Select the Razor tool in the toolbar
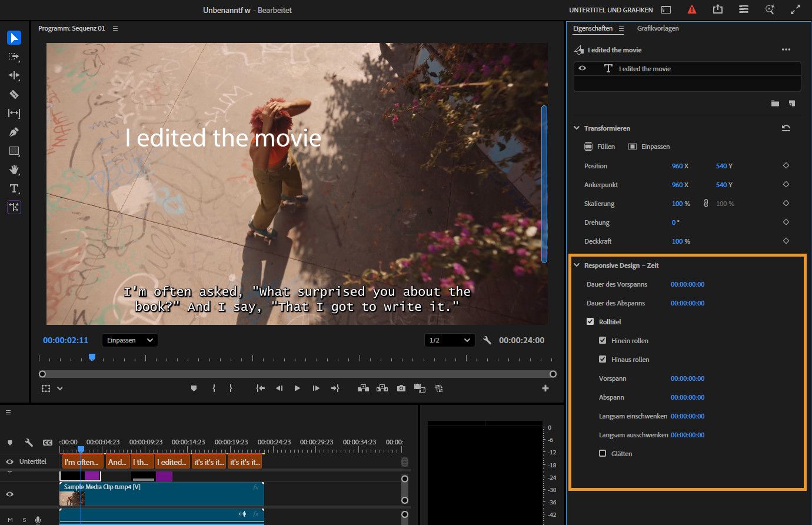This screenshot has width=812, height=525. click(14, 94)
